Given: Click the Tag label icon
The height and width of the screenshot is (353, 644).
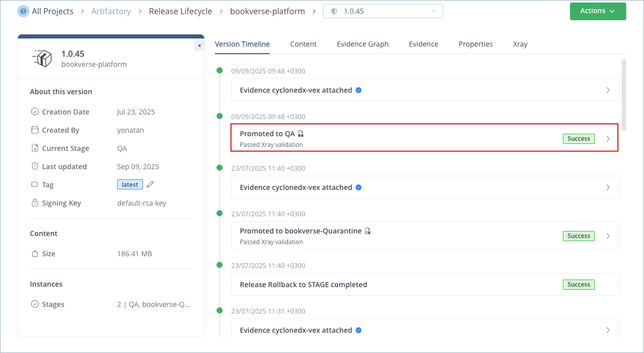Looking at the screenshot, I should [x=35, y=185].
